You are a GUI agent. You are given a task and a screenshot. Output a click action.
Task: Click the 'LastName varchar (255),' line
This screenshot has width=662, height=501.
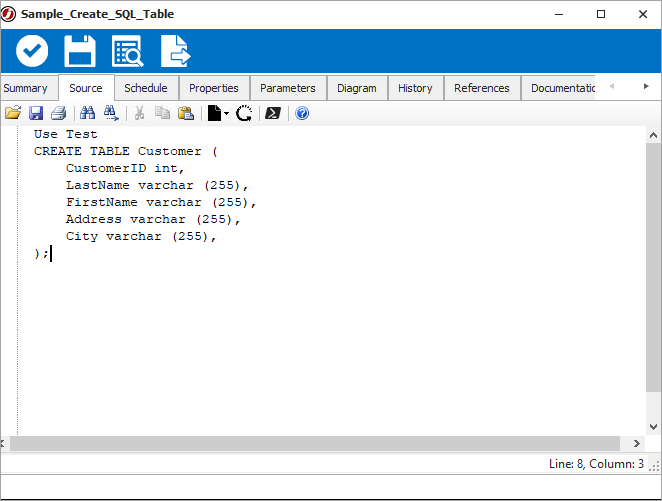pos(157,185)
